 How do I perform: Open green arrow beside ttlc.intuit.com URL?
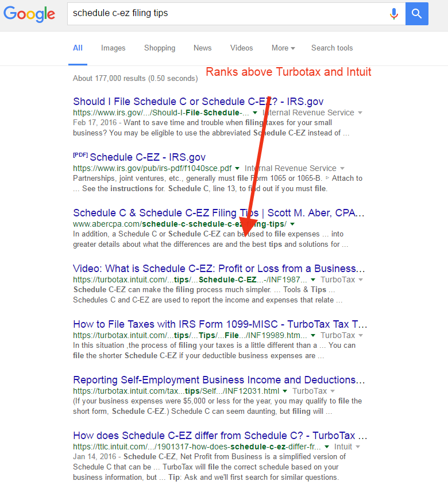tap(327, 447)
